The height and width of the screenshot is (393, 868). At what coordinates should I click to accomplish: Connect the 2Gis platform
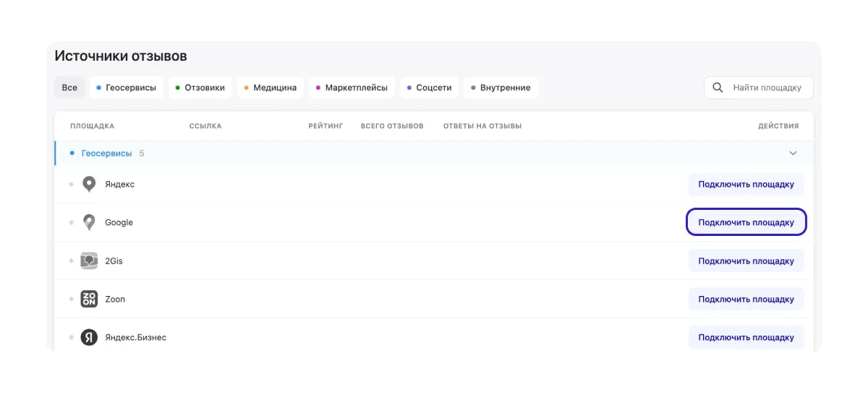point(746,261)
